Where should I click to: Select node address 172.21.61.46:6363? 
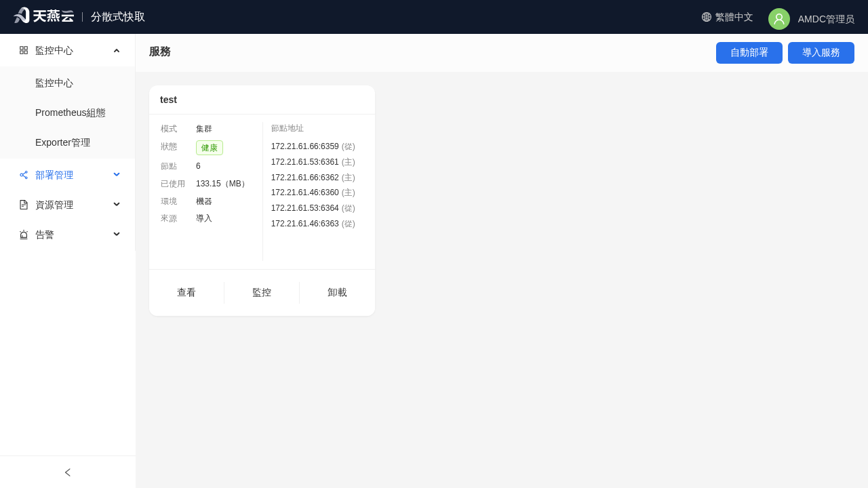click(x=304, y=224)
